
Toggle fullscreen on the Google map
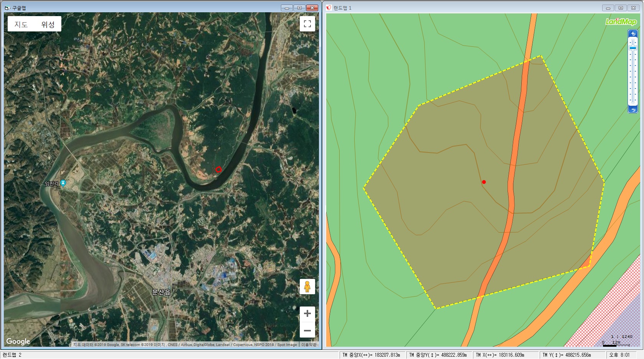pos(307,24)
